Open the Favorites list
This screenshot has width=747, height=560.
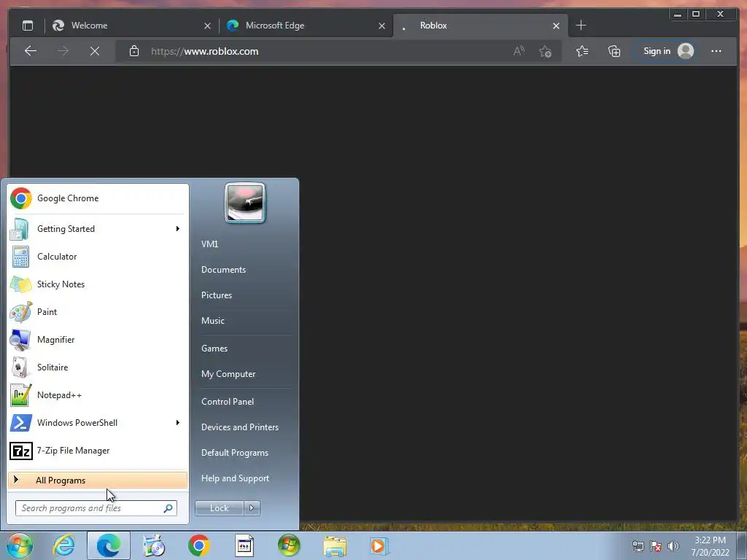582,51
